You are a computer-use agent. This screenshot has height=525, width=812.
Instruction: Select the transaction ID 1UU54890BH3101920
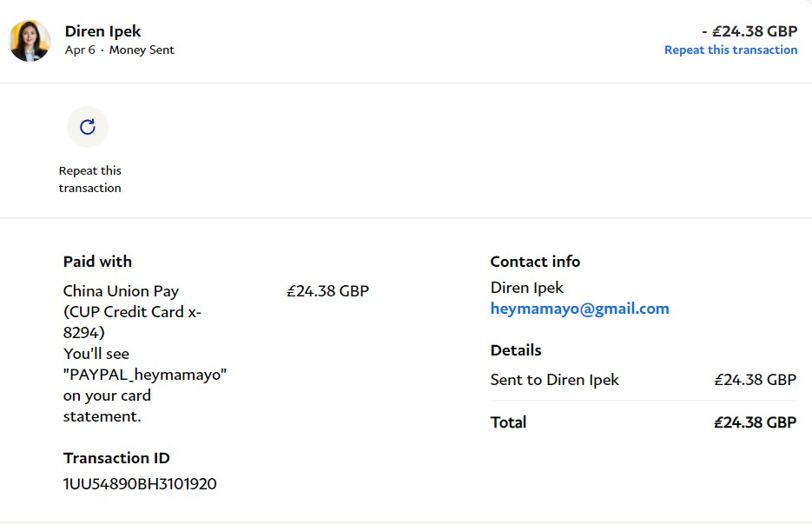140,484
